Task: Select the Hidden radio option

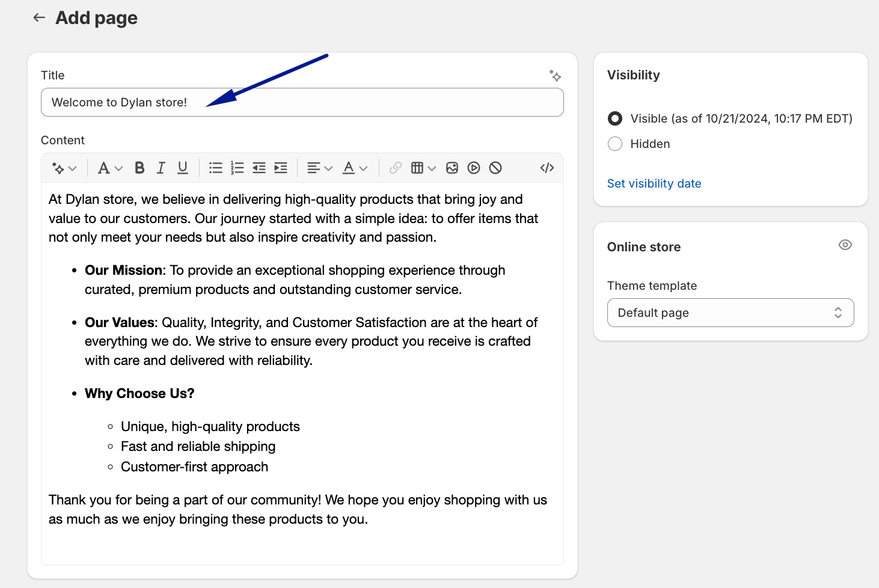Action: pyautogui.click(x=615, y=144)
